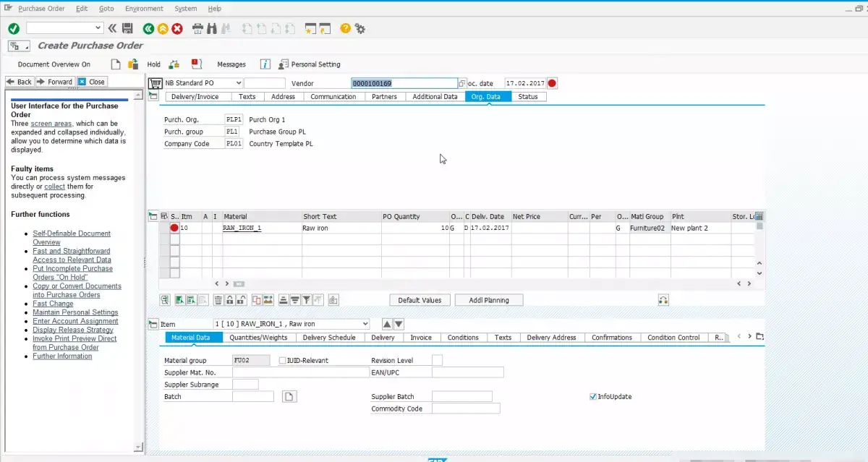Screen dimensions: 868x462
Task: Click the Close button in help panel
Action: pyautogui.click(x=92, y=82)
